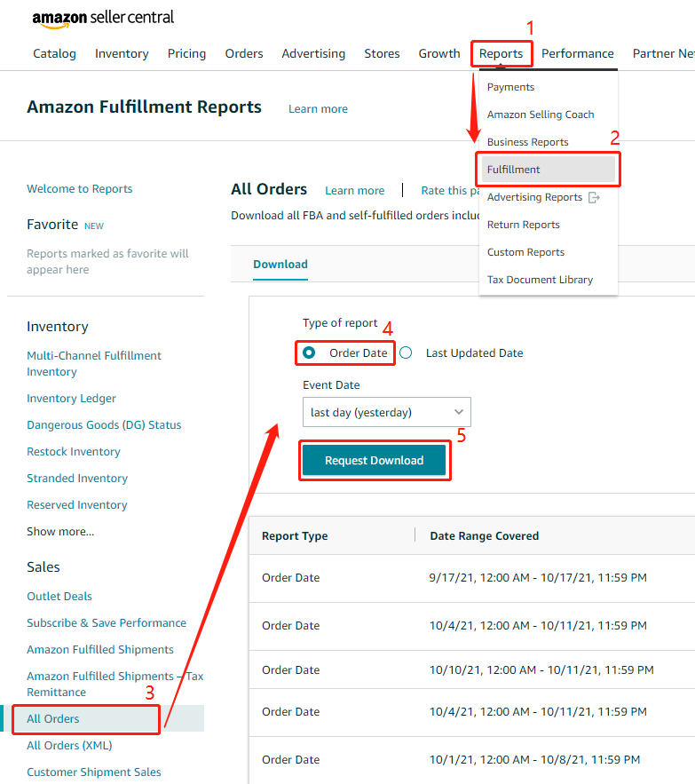Image resolution: width=695 pixels, height=784 pixels.
Task: Open Customer Shipment Sales report
Action: coord(94,772)
